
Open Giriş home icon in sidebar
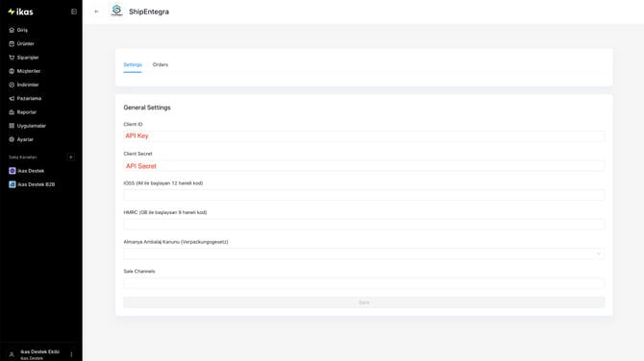pos(12,30)
